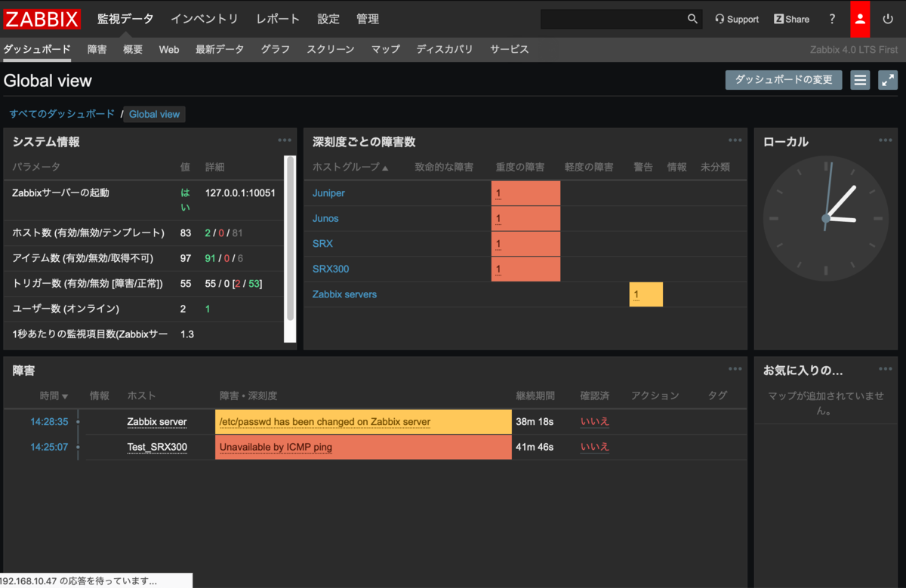Click Juniper high severity count cell
Screen dimensions: 906x588
(525, 193)
